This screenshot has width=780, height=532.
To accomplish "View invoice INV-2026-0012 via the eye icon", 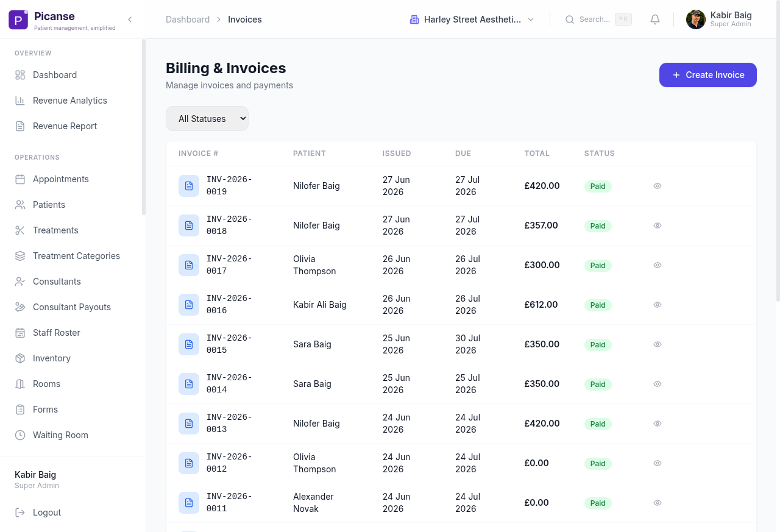I will tap(658, 463).
